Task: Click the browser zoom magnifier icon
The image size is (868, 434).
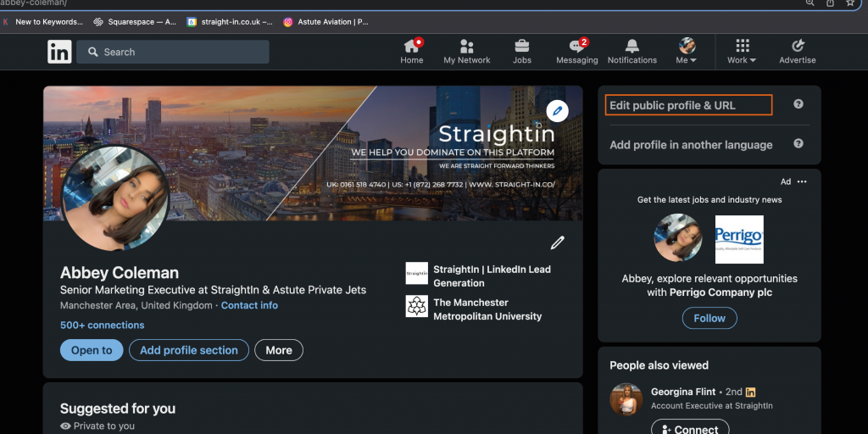Action: (810, 3)
